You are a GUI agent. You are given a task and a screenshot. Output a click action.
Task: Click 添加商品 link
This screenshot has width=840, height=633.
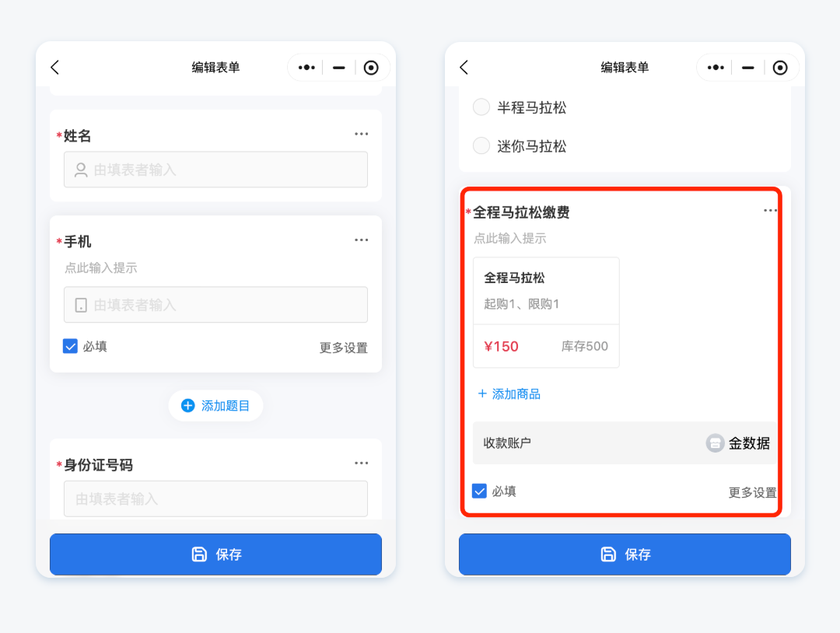[x=509, y=394]
